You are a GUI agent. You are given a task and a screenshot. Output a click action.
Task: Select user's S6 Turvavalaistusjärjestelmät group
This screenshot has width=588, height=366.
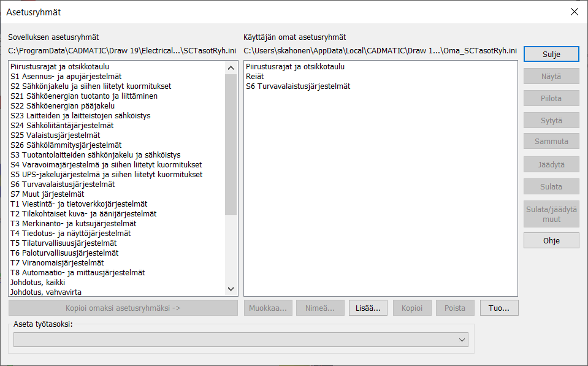pyautogui.click(x=298, y=86)
